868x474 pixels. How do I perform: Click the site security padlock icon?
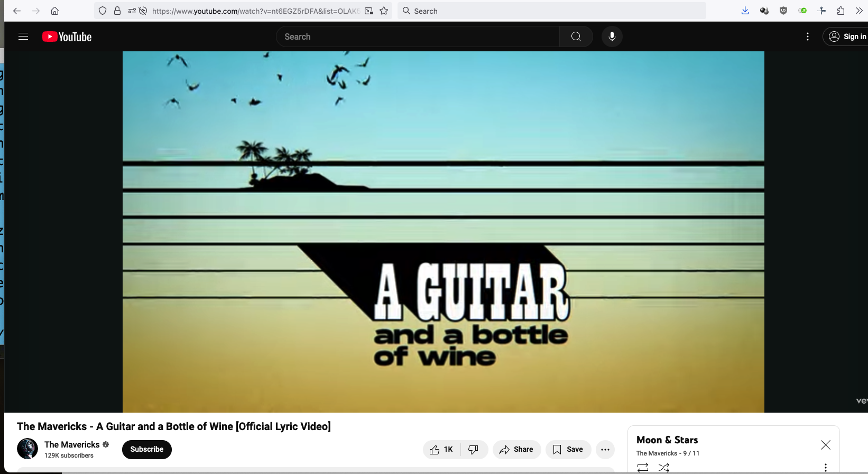pyautogui.click(x=117, y=11)
